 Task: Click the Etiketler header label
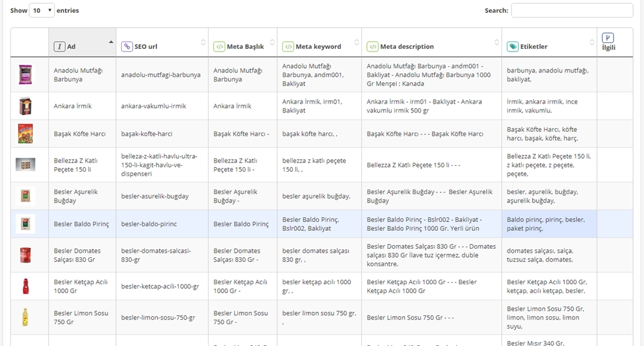[x=534, y=46]
